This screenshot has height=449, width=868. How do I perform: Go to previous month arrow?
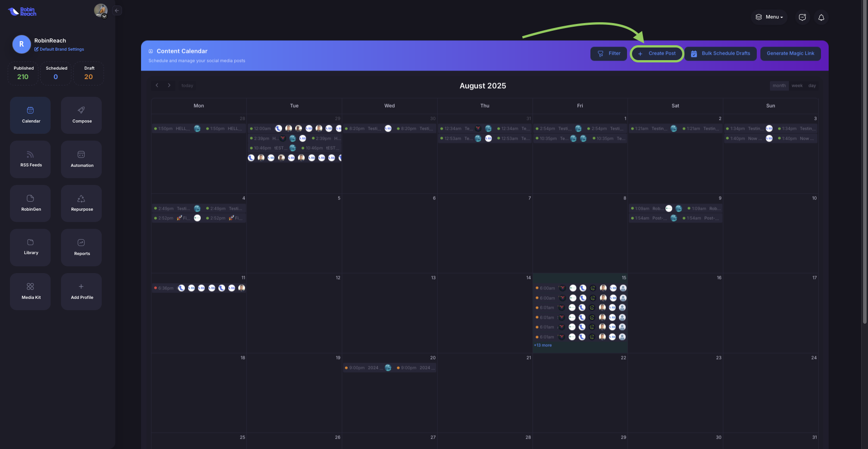pyautogui.click(x=157, y=85)
